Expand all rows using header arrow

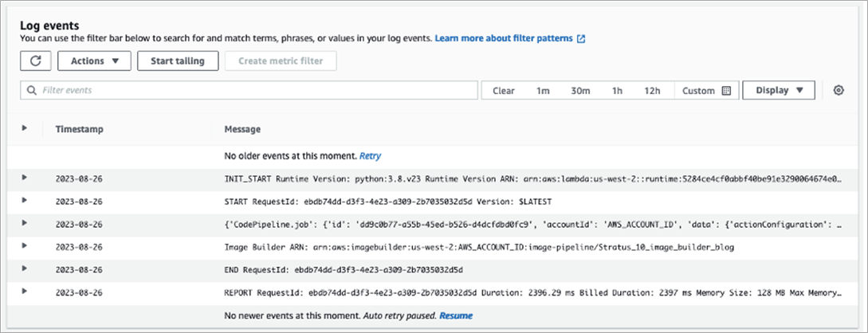(x=25, y=128)
